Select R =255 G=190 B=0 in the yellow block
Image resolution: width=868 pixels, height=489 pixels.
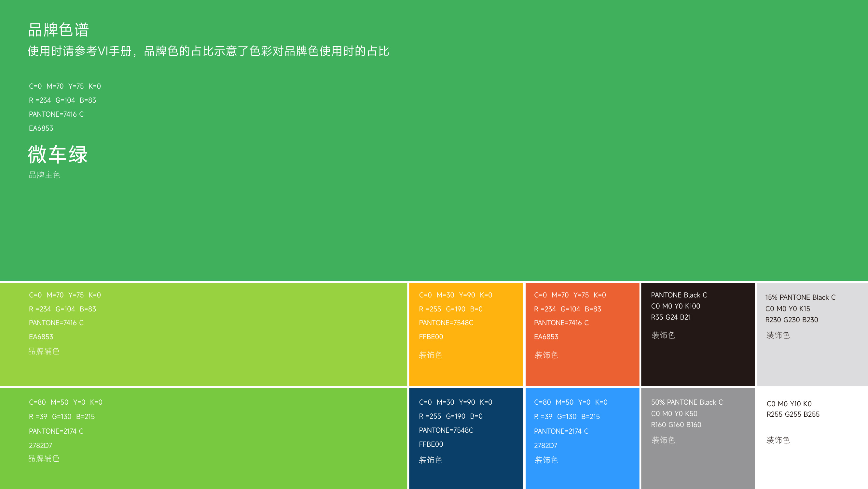coord(450,309)
